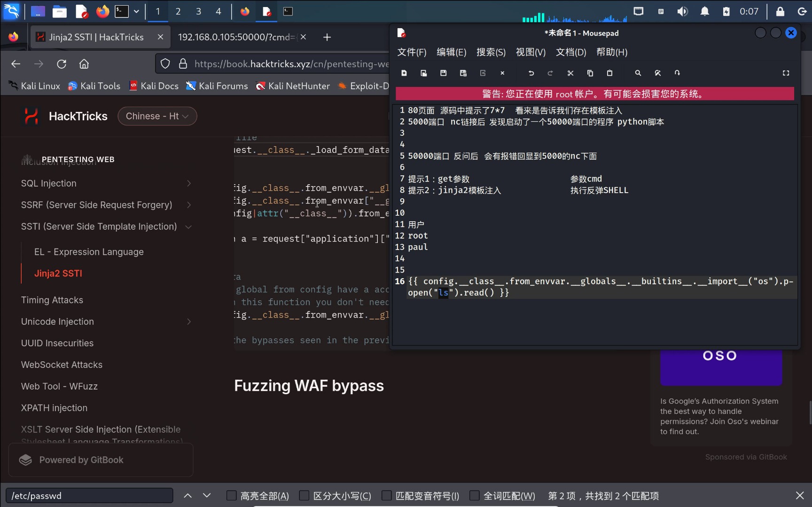Image resolution: width=812 pixels, height=507 pixels.
Task: Open the notifications bell in system tray
Action: tap(704, 11)
